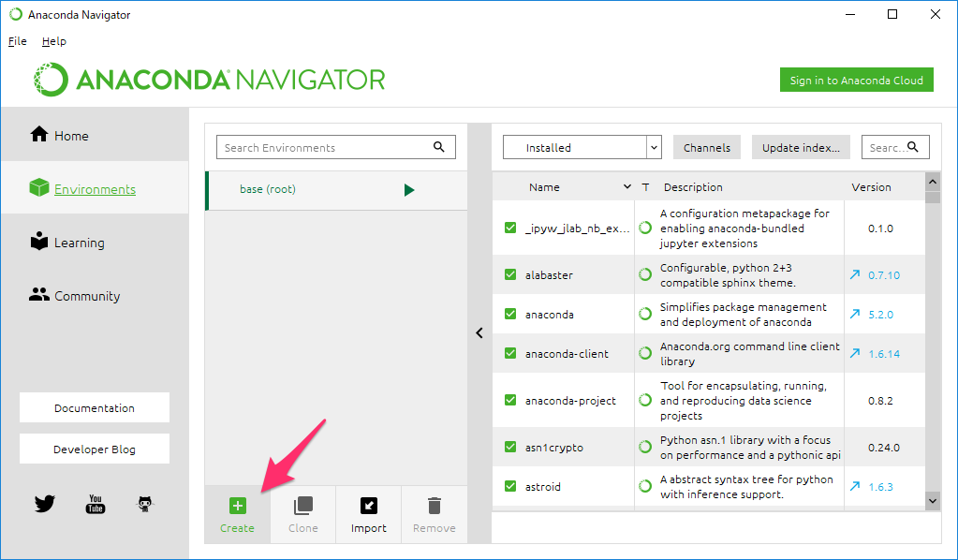
Task: Toggle the anaconda-client package checkbox
Action: [x=510, y=354]
